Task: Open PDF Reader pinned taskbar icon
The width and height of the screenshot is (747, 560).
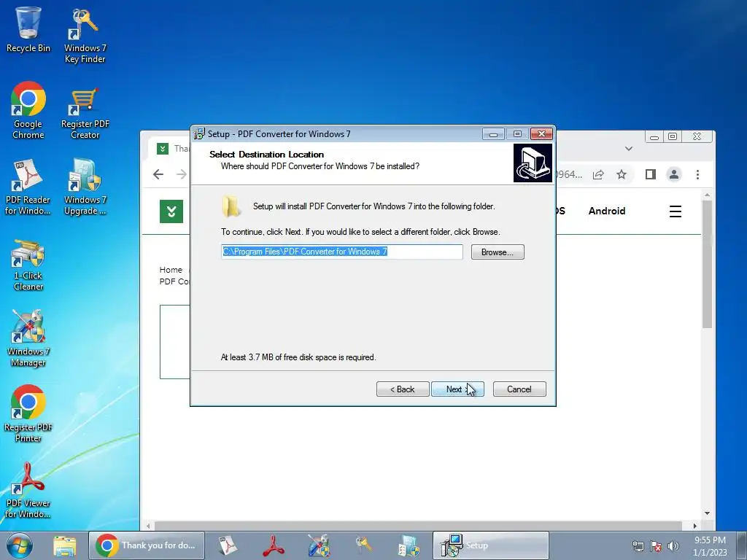Action: tap(228, 545)
